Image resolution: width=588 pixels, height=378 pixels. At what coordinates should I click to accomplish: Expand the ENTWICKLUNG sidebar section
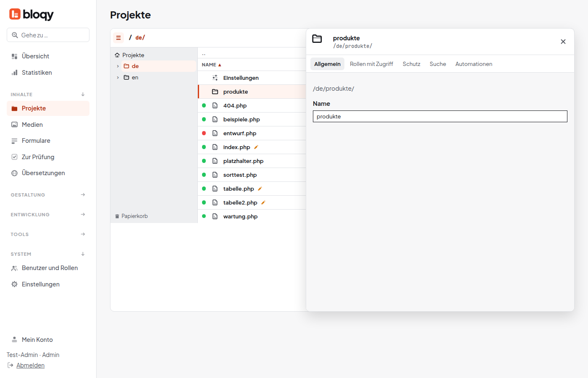[x=83, y=215]
